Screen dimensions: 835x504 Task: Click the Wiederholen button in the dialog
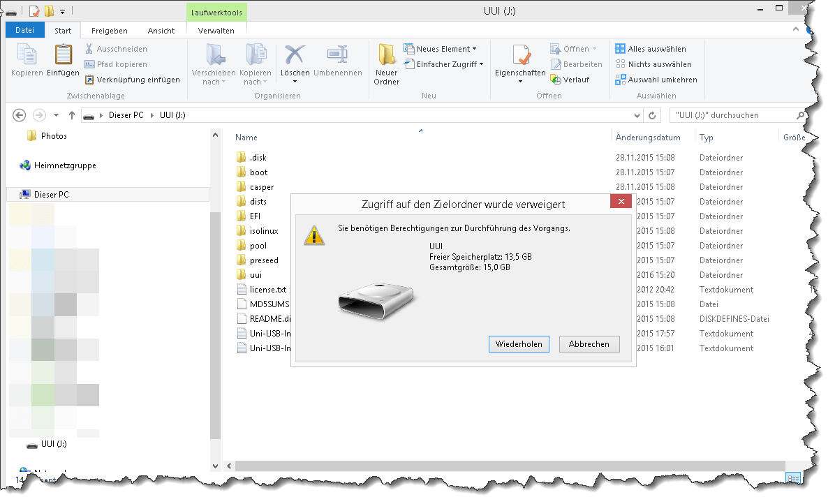pos(519,344)
